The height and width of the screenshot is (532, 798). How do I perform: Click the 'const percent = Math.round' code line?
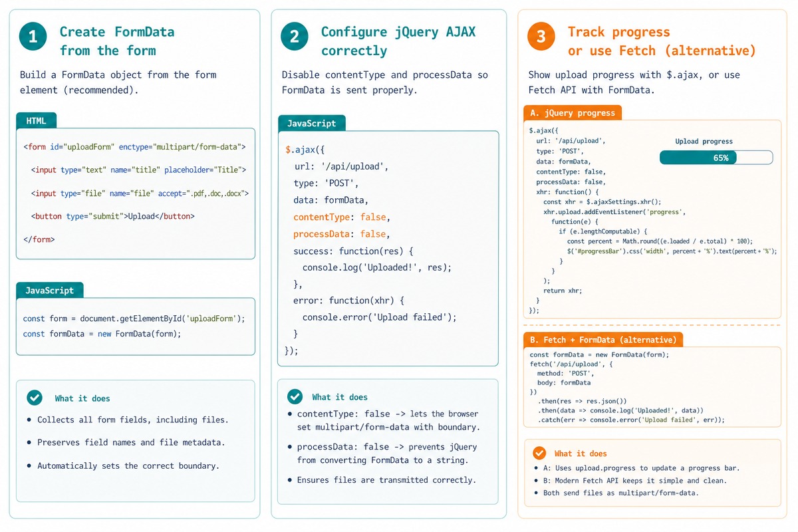click(x=659, y=241)
